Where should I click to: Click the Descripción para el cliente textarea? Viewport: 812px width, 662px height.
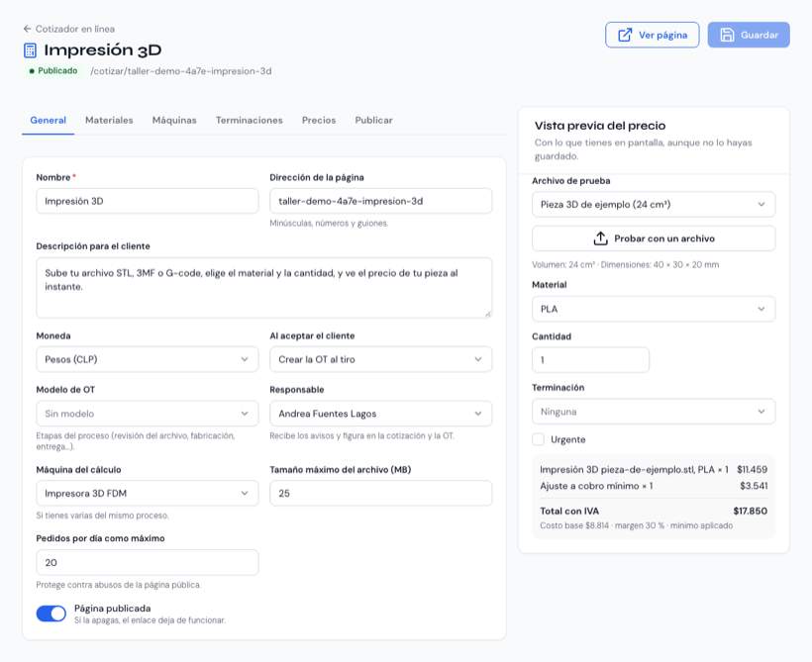point(264,288)
